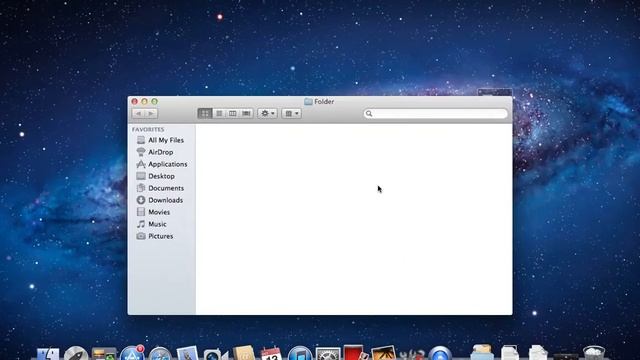Viewport: 640px width, 360px height.
Task: Minimize the Folder window with yellow button
Action: pos(144,101)
